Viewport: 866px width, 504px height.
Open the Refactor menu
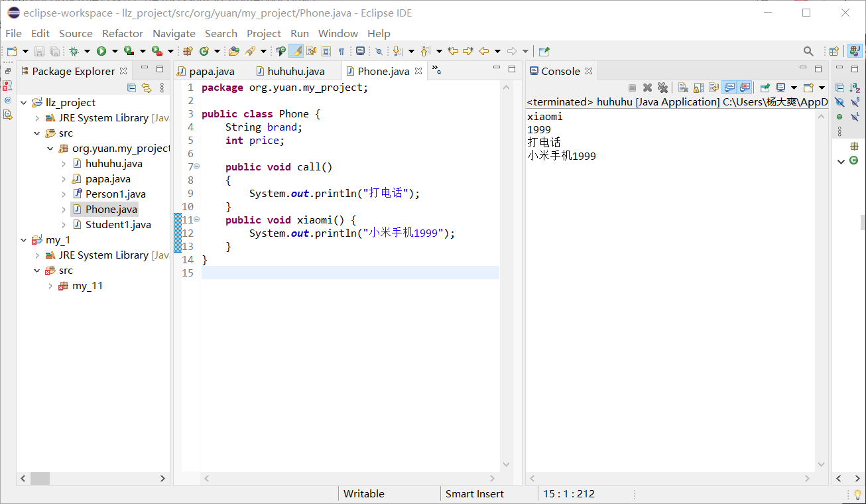click(122, 33)
